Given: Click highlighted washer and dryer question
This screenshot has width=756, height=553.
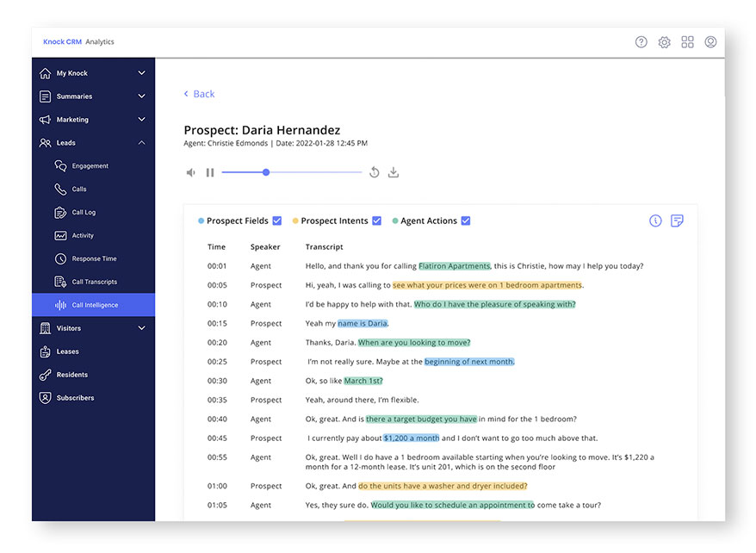Looking at the screenshot, I should [x=443, y=486].
